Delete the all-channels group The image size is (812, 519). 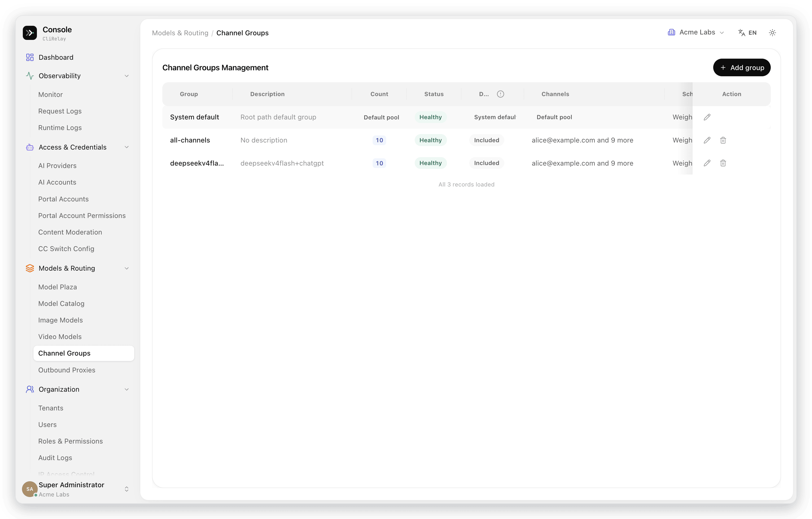click(723, 140)
